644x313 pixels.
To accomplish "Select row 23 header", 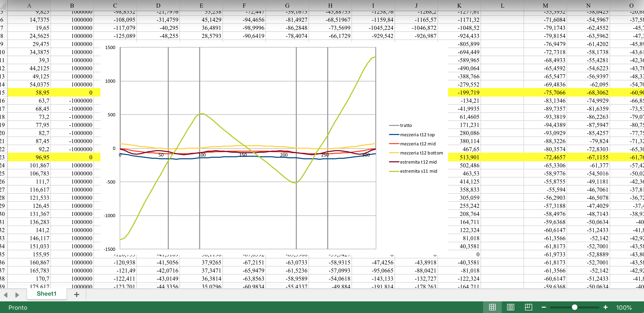I will [x=4, y=157].
